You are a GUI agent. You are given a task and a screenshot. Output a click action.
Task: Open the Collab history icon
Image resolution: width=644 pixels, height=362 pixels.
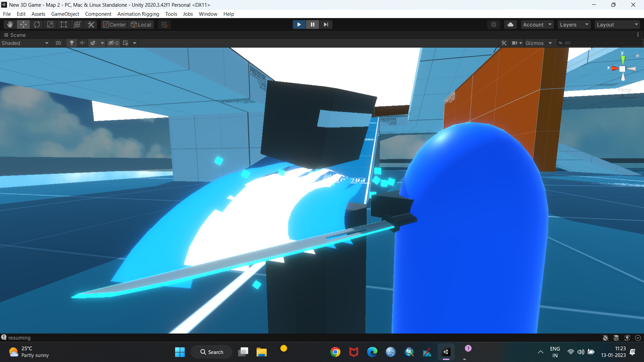pyautogui.click(x=494, y=24)
